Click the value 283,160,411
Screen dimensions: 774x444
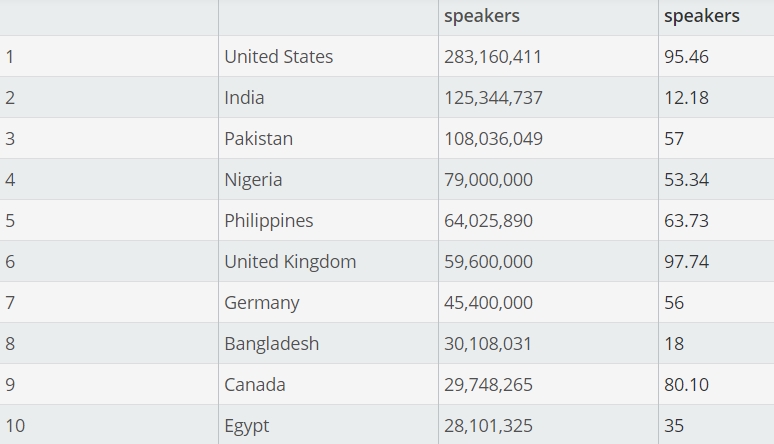click(493, 57)
